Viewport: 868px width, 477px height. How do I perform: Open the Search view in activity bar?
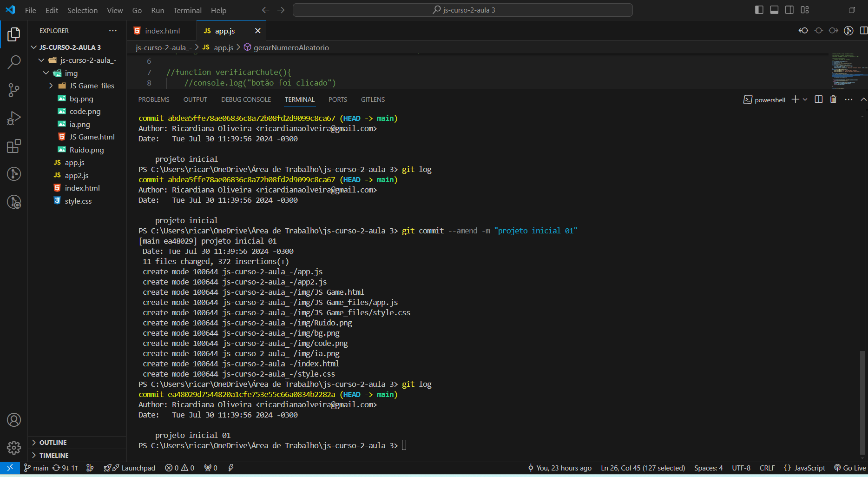[x=14, y=62]
